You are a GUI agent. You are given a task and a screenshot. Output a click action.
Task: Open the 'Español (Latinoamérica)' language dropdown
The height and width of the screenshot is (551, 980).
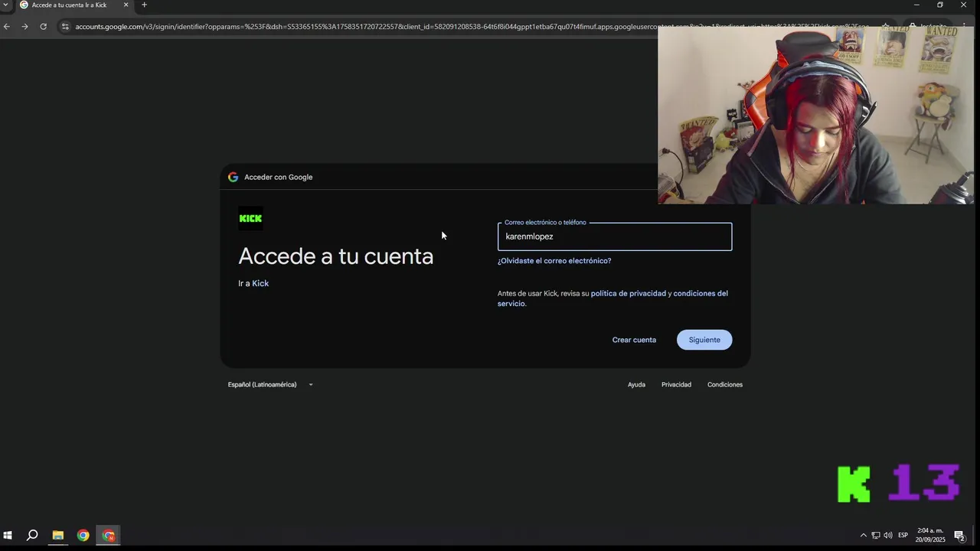[x=270, y=384]
